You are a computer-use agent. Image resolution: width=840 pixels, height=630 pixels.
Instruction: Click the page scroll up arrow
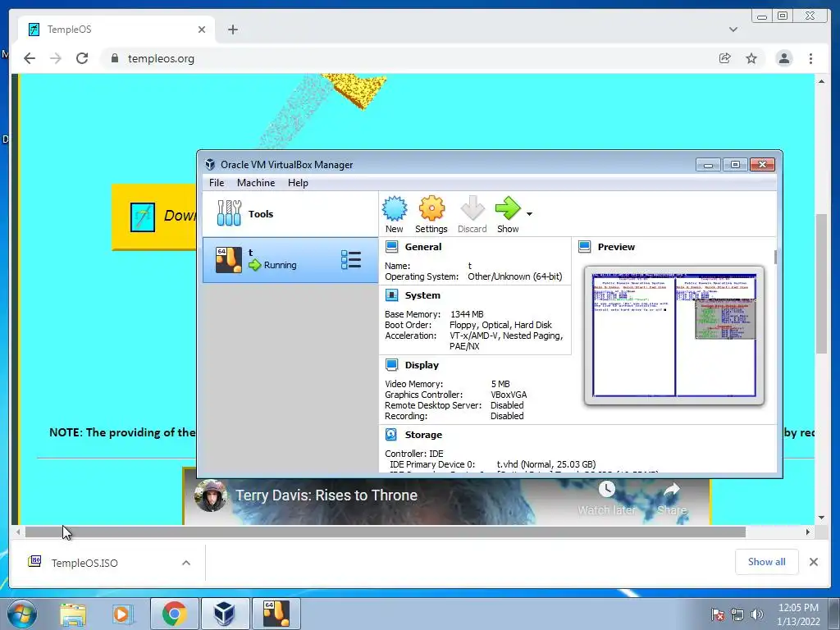coord(822,81)
